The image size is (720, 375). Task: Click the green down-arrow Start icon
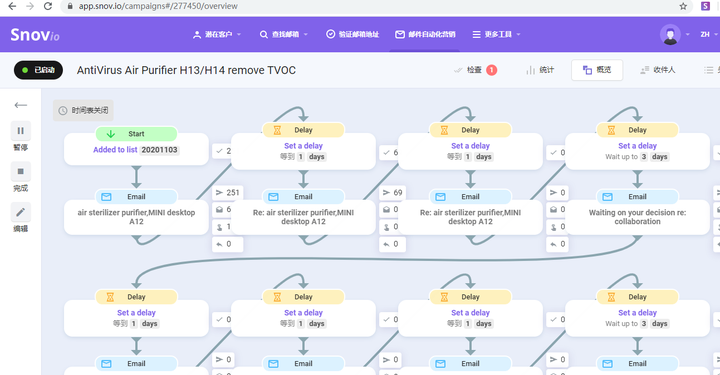point(111,134)
